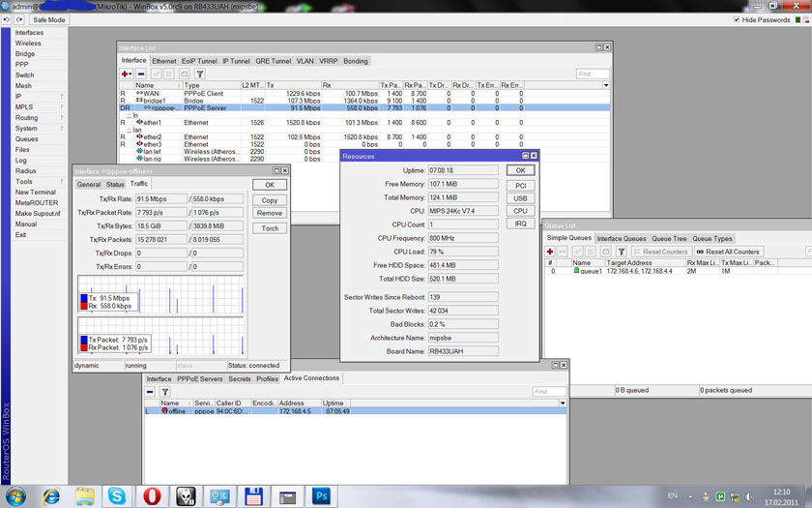Toggle the Hide Passwords checkbox
This screenshot has height=508, width=812.
point(738,19)
